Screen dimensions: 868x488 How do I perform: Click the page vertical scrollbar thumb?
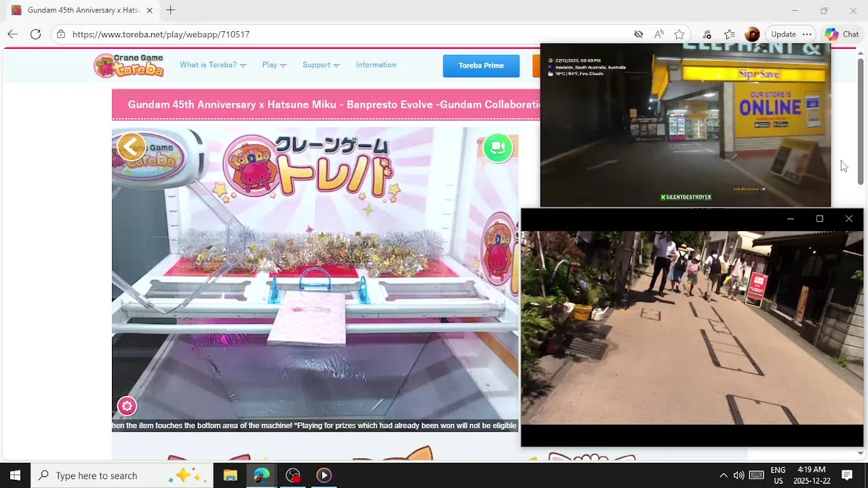click(861, 121)
